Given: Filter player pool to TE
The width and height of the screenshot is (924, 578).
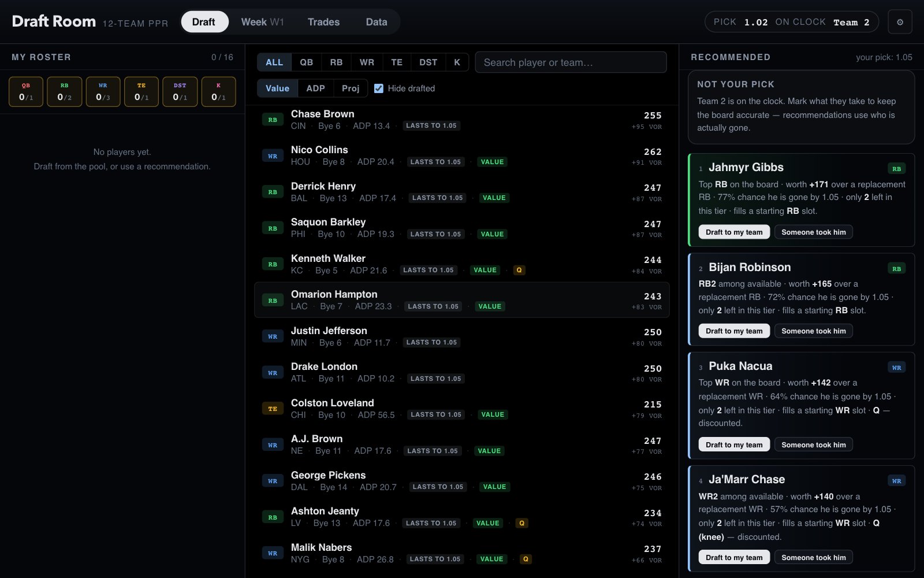Looking at the screenshot, I should click(x=397, y=62).
